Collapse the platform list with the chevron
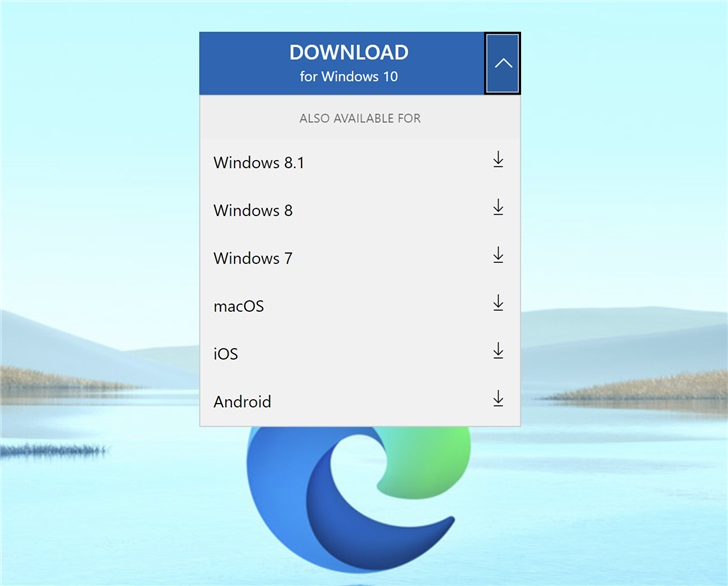This screenshot has width=728, height=586. (x=503, y=63)
